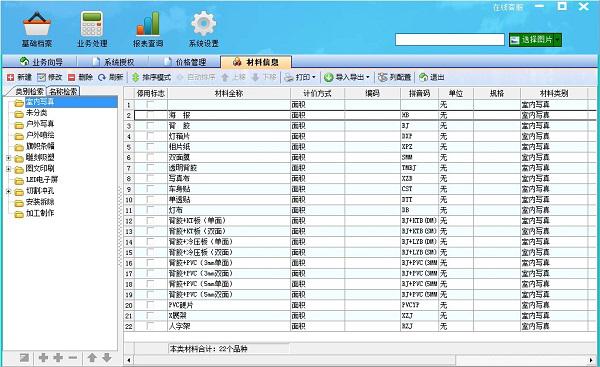Image resolution: width=600 pixels, height=367 pixels.
Task: Sort by 材料类别 column header
Action: 554,93
